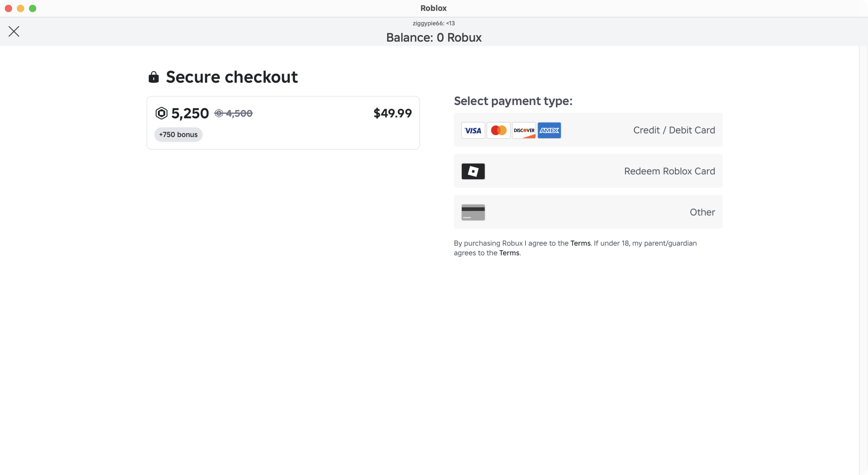Click the Visa card icon

pyautogui.click(x=473, y=130)
